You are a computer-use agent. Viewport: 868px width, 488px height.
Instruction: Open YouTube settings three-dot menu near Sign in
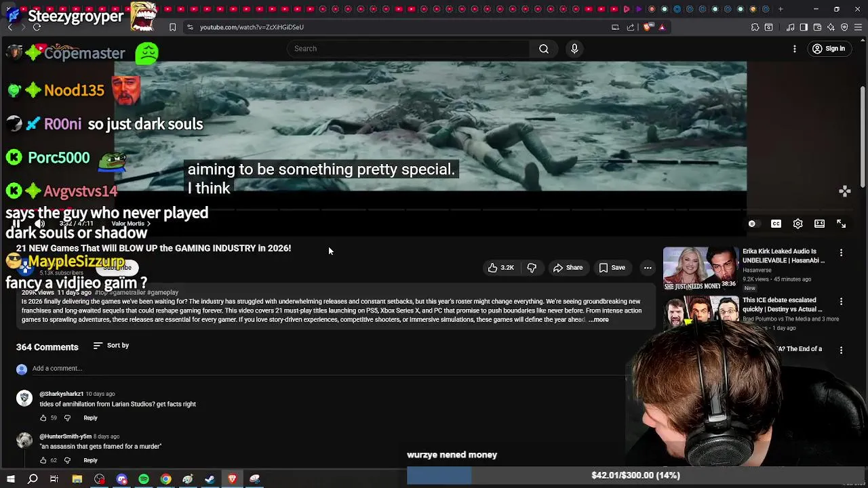point(795,49)
